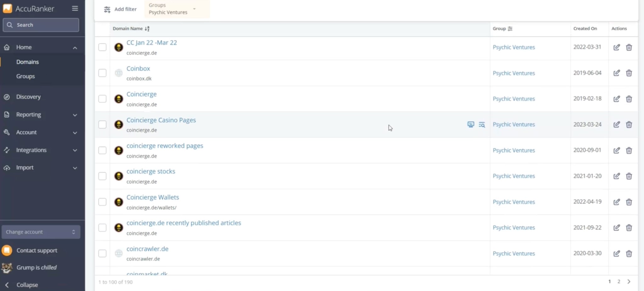Click Grump is chilled mascot
Screen dimensions: 644x291
tap(7, 268)
